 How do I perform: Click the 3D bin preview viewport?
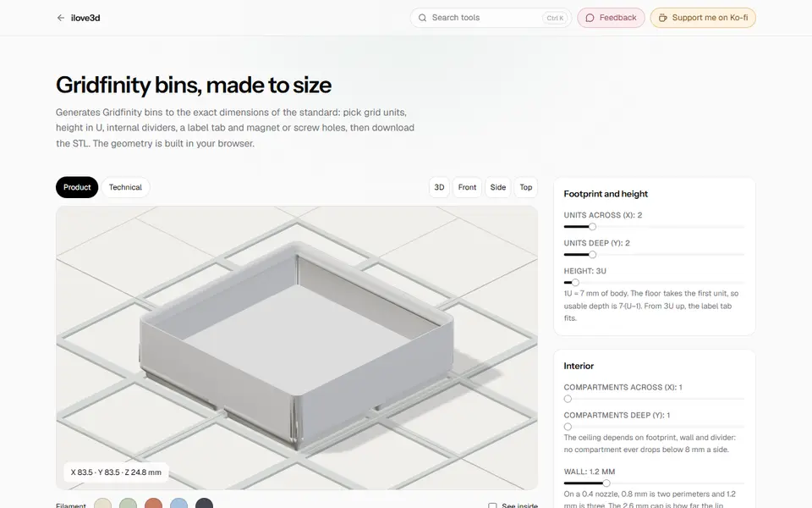point(297,347)
